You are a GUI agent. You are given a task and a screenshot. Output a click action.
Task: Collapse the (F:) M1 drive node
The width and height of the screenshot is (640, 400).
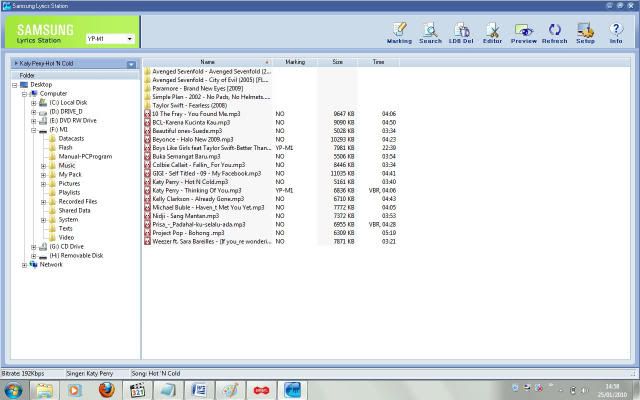click(33, 130)
